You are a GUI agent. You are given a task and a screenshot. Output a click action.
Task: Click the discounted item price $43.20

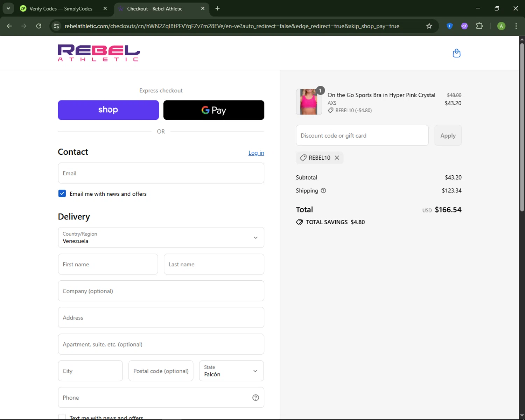click(x=453, y=103)
